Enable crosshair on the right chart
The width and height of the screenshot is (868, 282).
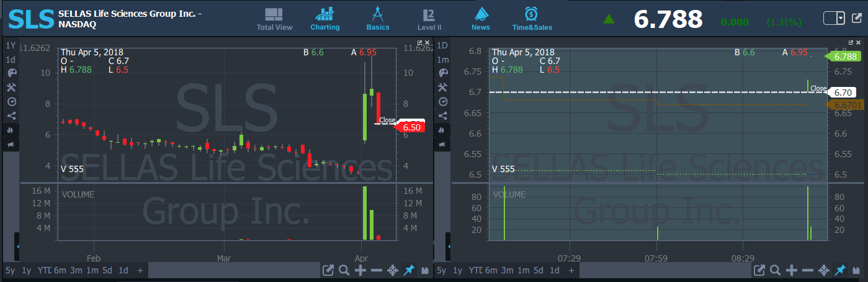pos(824,270)
